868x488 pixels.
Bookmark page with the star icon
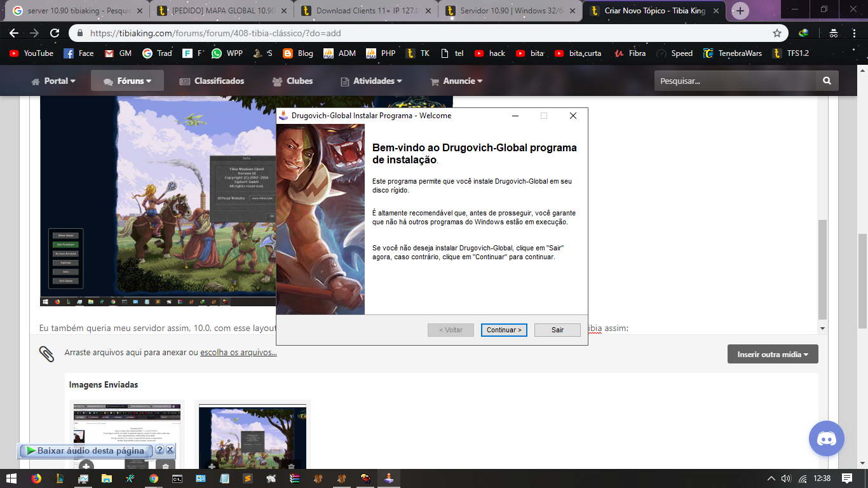click(x=776, y=33)
